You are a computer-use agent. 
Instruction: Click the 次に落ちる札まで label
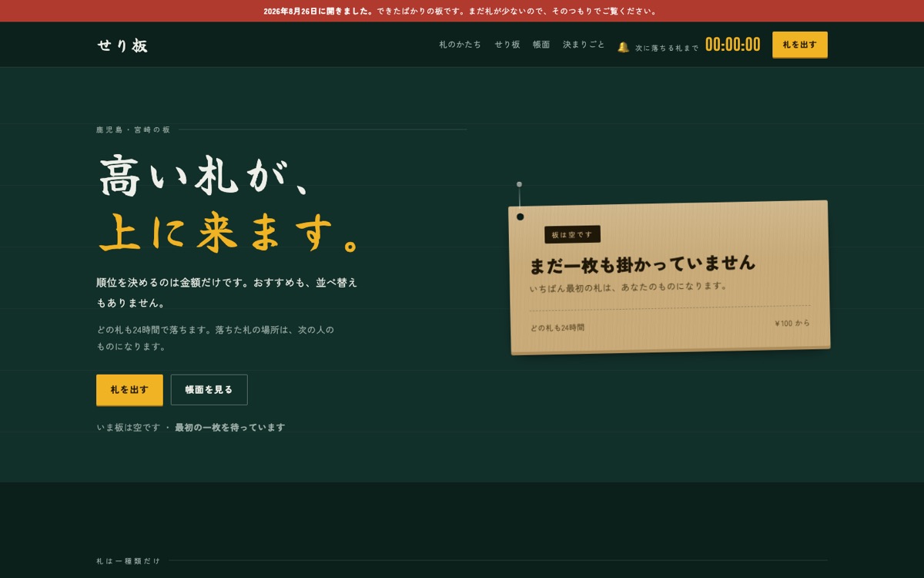667,48
